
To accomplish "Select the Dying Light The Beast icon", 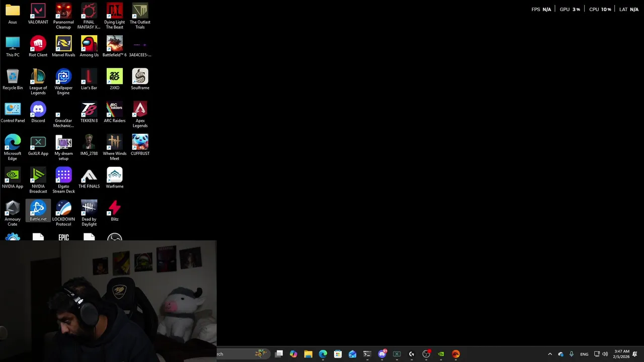I will click(x=115, y=16).
